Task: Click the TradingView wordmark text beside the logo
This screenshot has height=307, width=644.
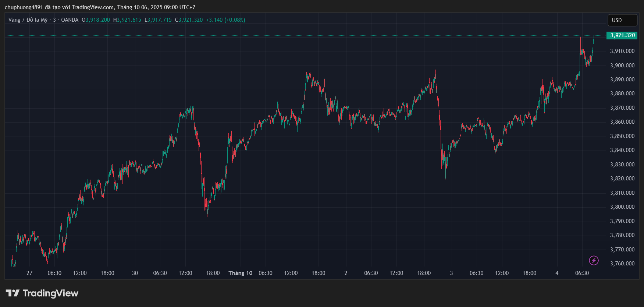Action: coord(50,293)
